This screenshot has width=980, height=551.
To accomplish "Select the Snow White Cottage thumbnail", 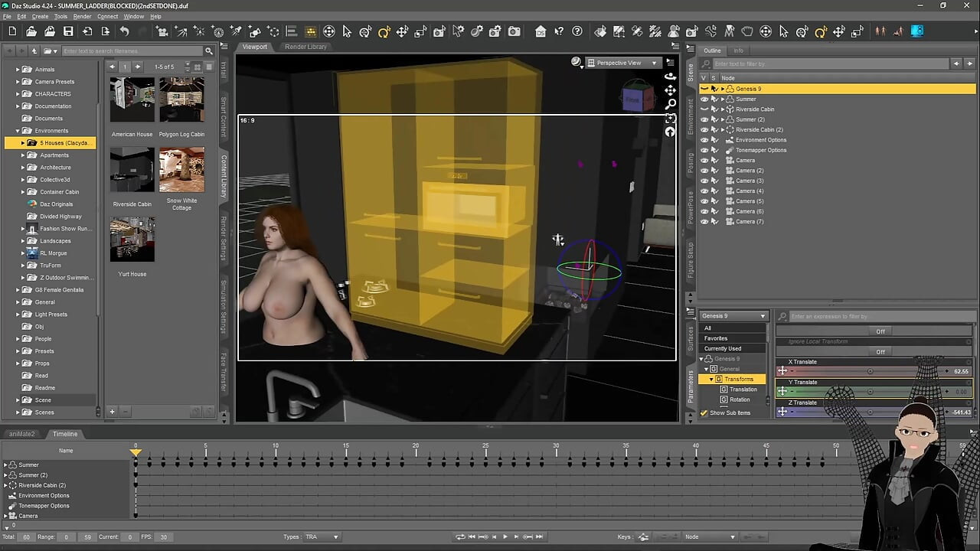I will (x=181, y=170).
